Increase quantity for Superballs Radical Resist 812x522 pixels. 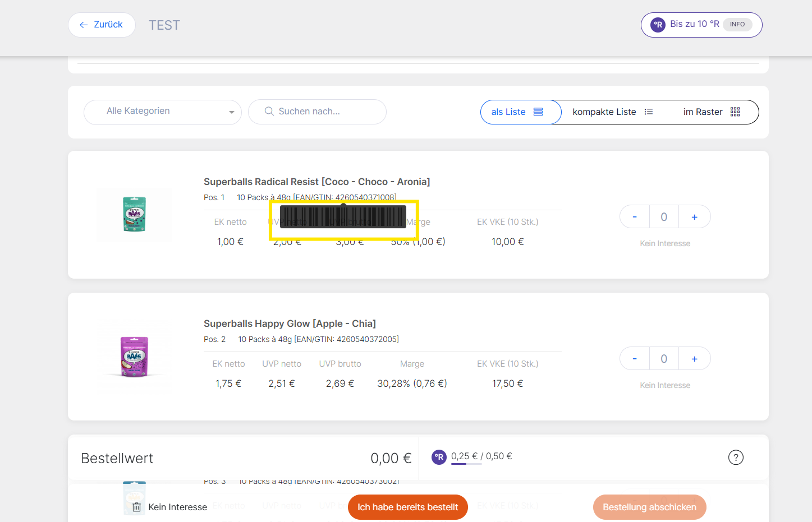(694, 217)
